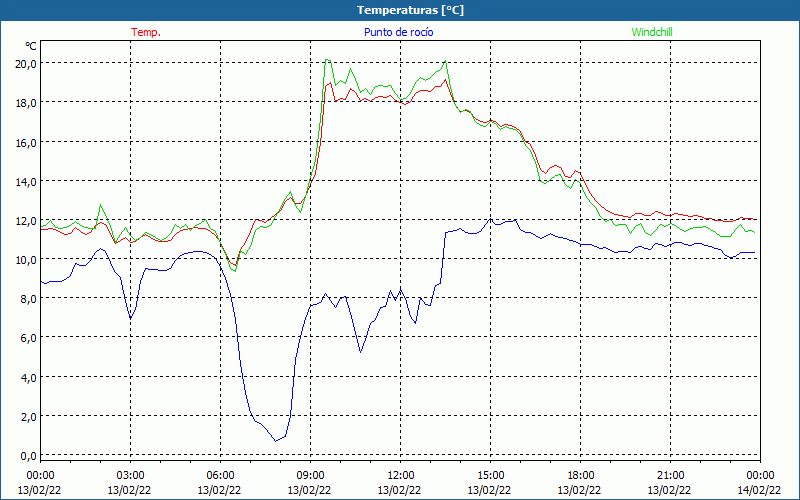Click the '12:00' time label on the x-axis
This screenshot has height=500, width=800.
coord(400,476)
